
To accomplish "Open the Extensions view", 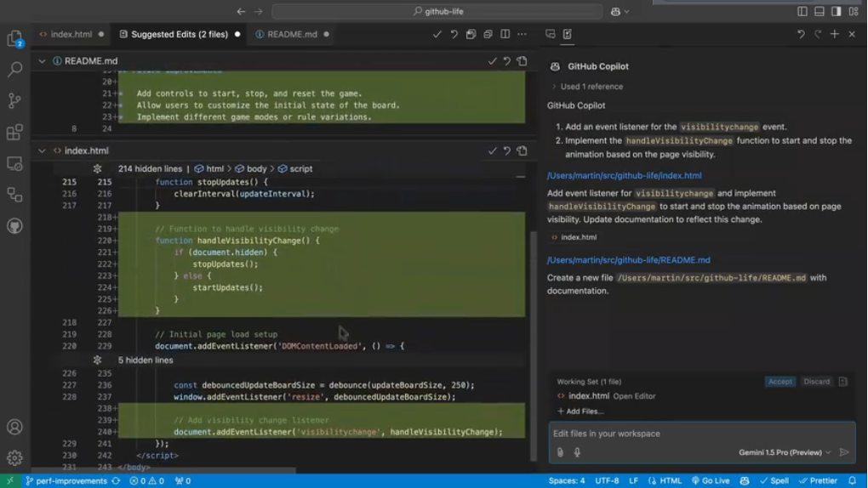I will [x=15, y=132].
